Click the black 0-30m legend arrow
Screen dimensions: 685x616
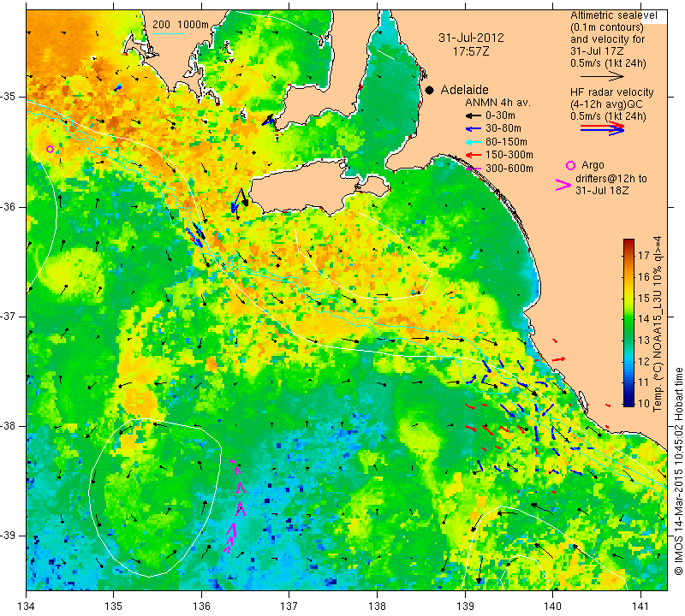(x=474, y=116)
